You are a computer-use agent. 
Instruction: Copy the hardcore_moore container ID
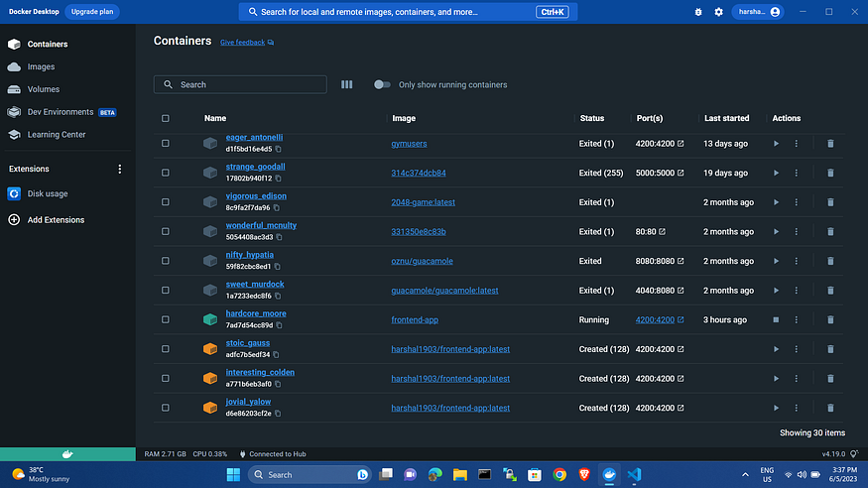coord(279,325)
